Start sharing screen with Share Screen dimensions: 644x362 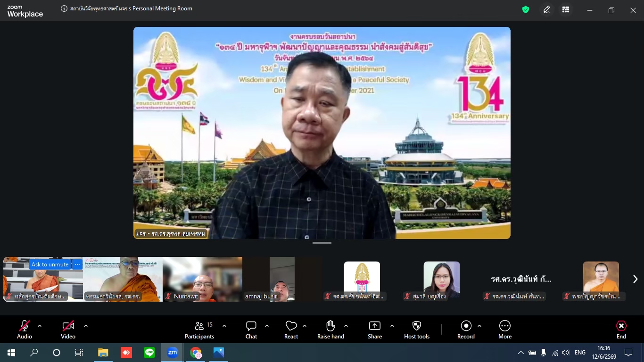pos(375,330)
